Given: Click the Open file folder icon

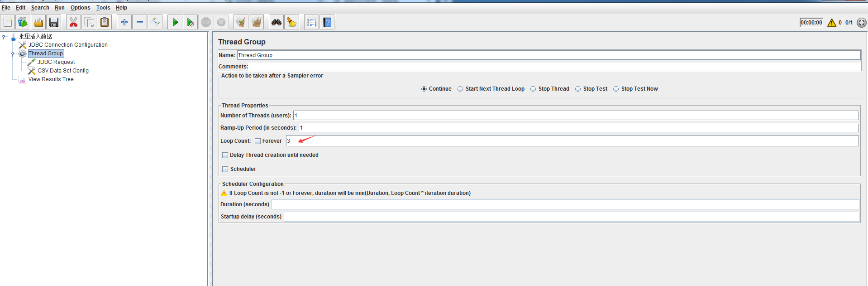Looking at the screenshot, I should [x=38, y=22].
